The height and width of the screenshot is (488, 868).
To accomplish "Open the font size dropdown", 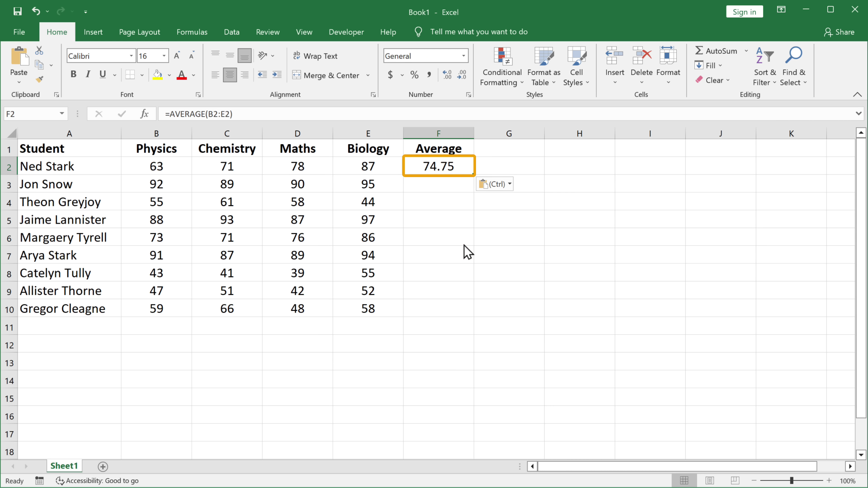I will tap(164, 56).
